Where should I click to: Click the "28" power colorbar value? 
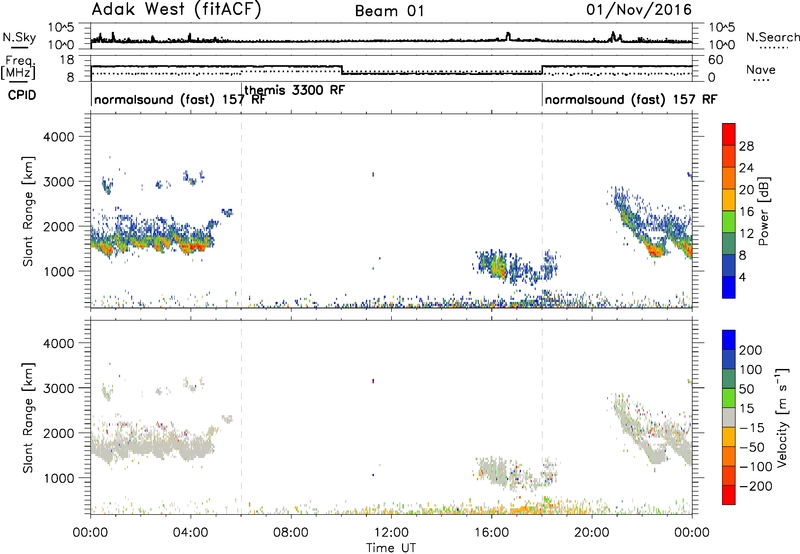click(746, 146)
